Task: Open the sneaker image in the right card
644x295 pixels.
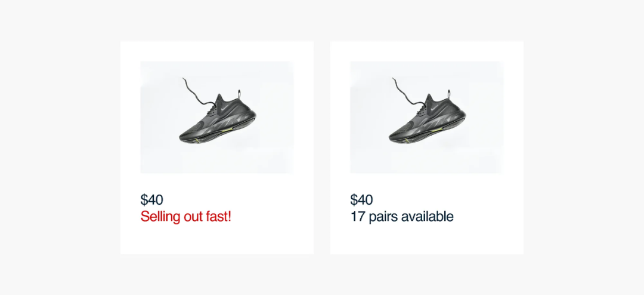Action: [427, 117]
